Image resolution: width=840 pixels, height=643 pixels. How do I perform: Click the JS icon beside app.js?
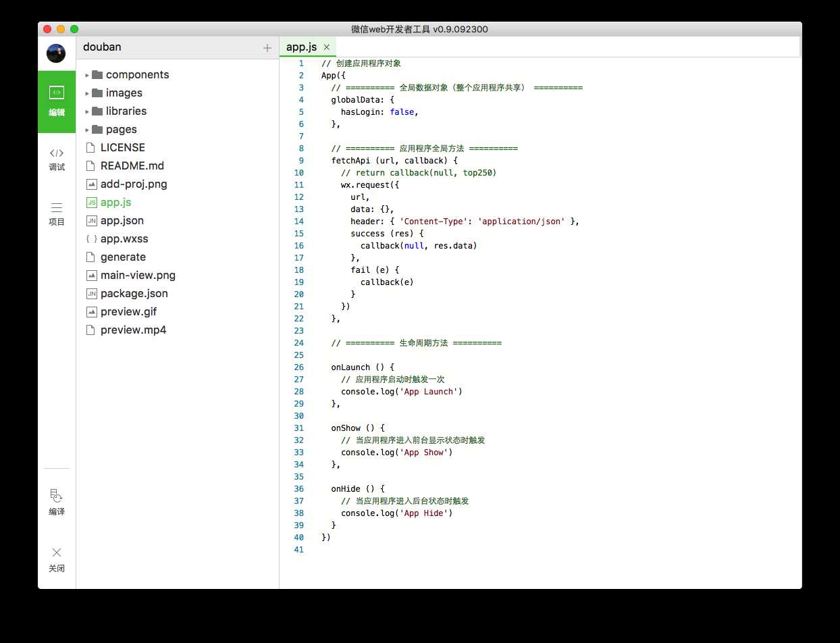[91, 202]
